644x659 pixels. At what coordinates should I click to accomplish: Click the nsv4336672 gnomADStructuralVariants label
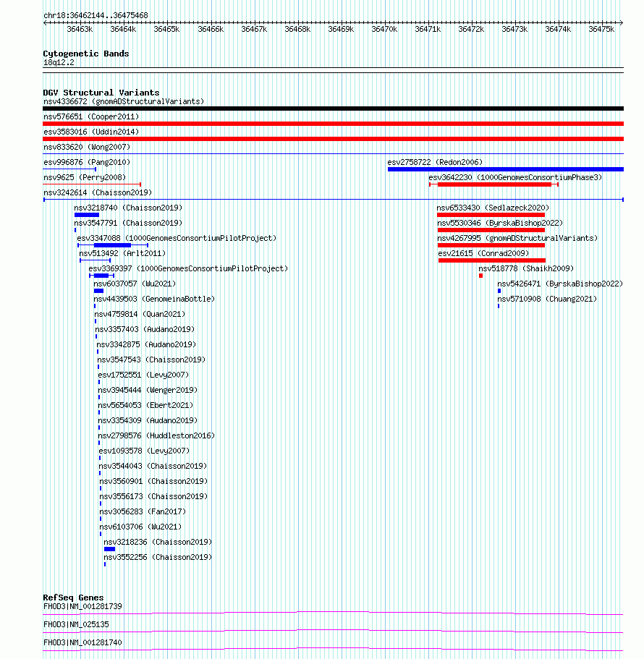[x=124, y=101]
